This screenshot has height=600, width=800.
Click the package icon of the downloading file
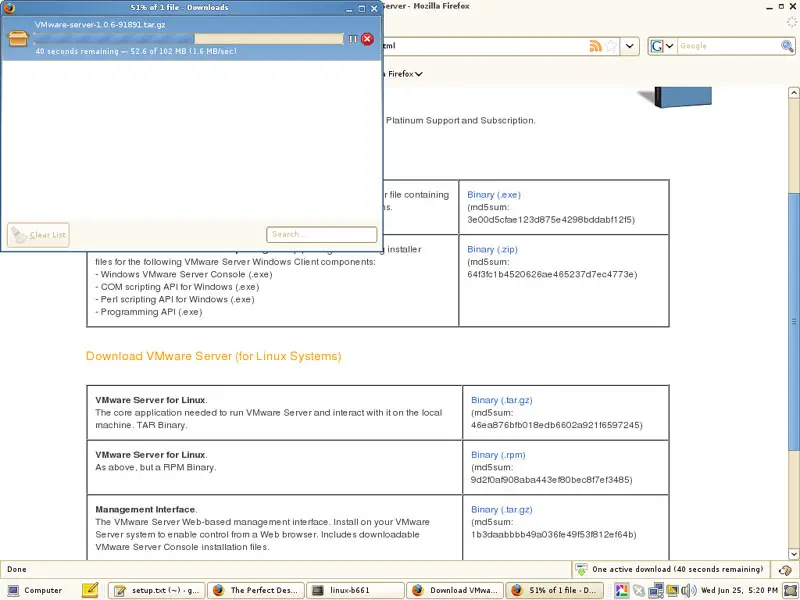coord(18,38)
